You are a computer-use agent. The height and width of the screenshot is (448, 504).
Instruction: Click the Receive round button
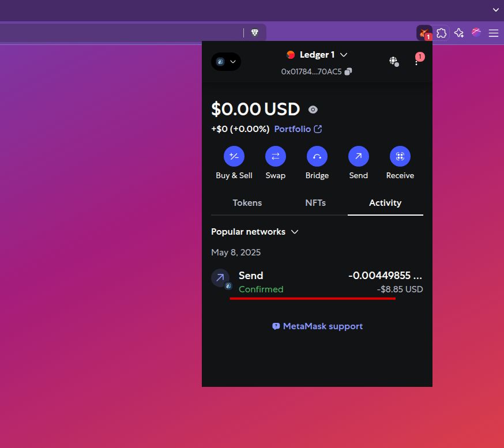pos(400,156)
